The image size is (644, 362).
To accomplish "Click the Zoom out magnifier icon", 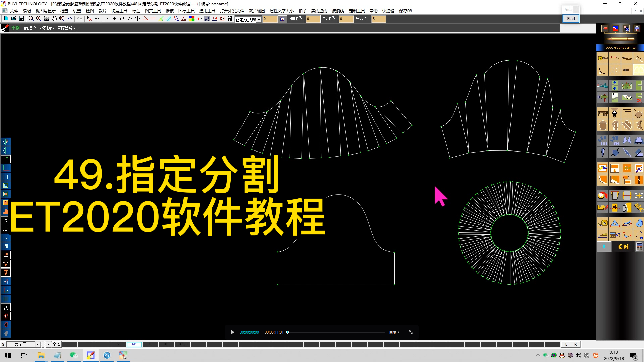I will click(x=31, y=19).
